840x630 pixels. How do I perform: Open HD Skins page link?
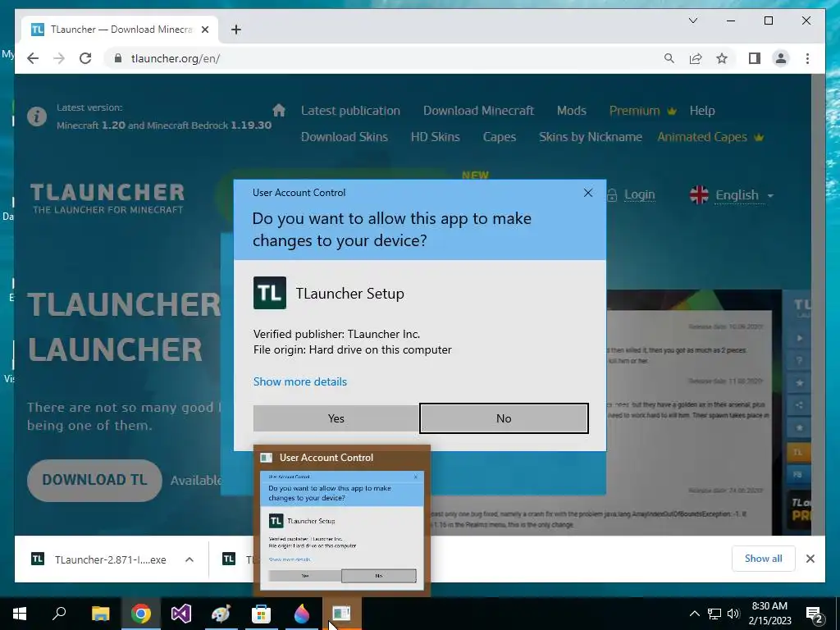pos(435,137)
